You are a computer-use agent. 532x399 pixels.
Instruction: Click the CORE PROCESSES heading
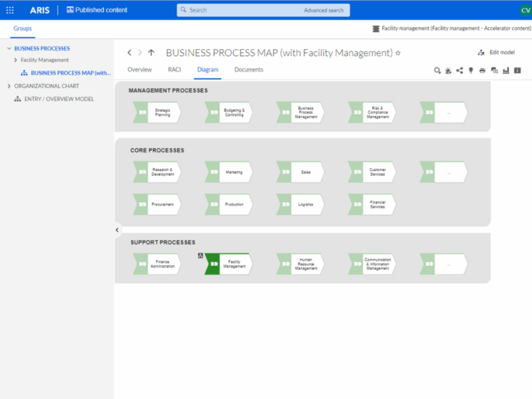(x=157, y=150)
